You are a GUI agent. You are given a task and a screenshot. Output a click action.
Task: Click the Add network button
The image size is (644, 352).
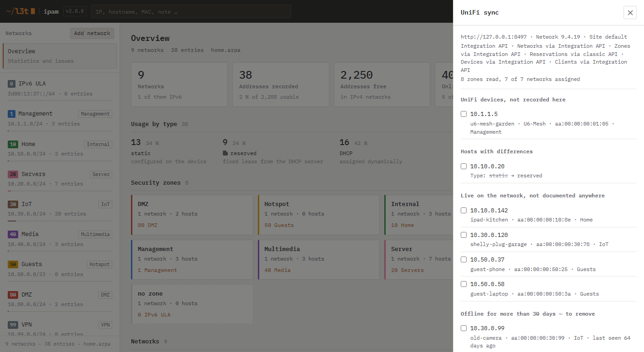tap(92, 33)
